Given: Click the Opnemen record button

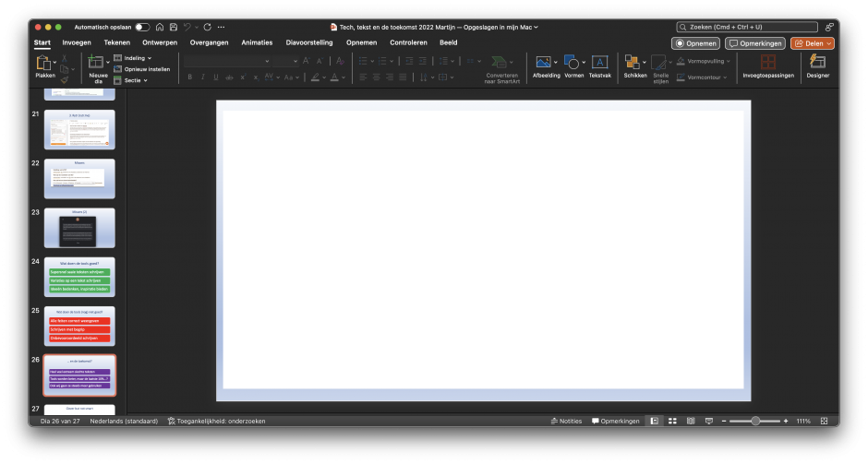Looking at the screenshot, I should 696,43.
